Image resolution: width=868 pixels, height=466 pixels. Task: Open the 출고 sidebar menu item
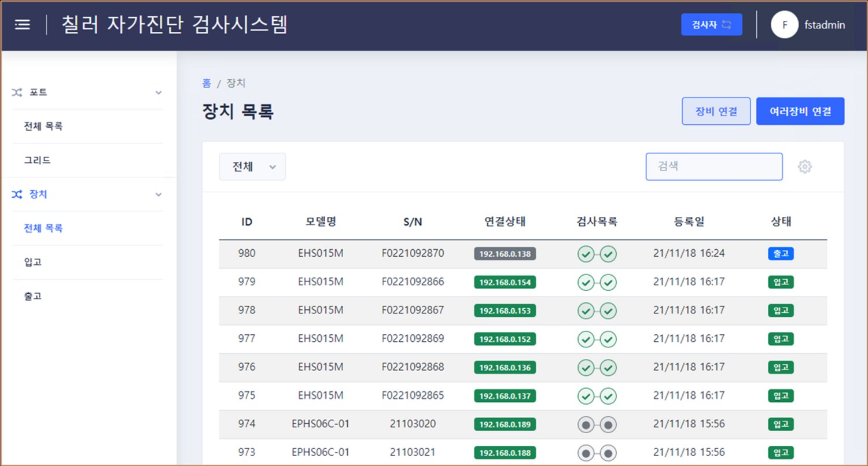(x=33, y=296)
